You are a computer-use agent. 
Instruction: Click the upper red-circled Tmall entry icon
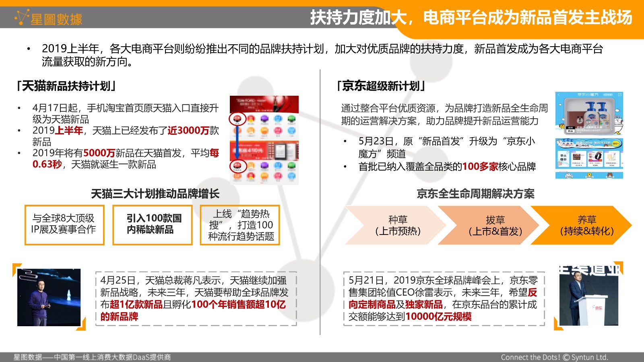(237, 118)
